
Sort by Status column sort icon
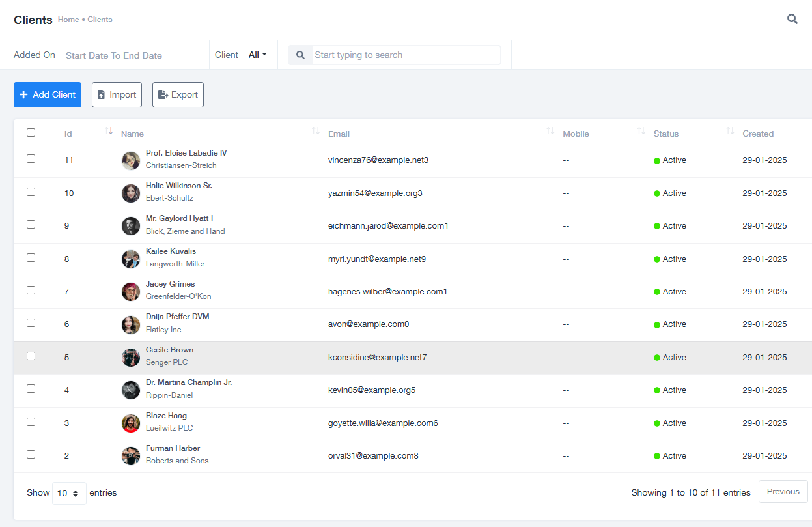click(x=730, y=132)
